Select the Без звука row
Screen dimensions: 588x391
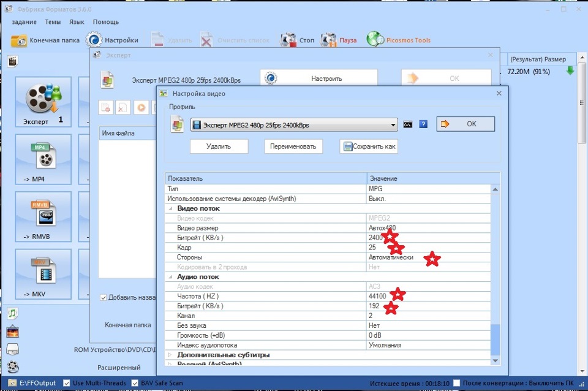[328, 325]
